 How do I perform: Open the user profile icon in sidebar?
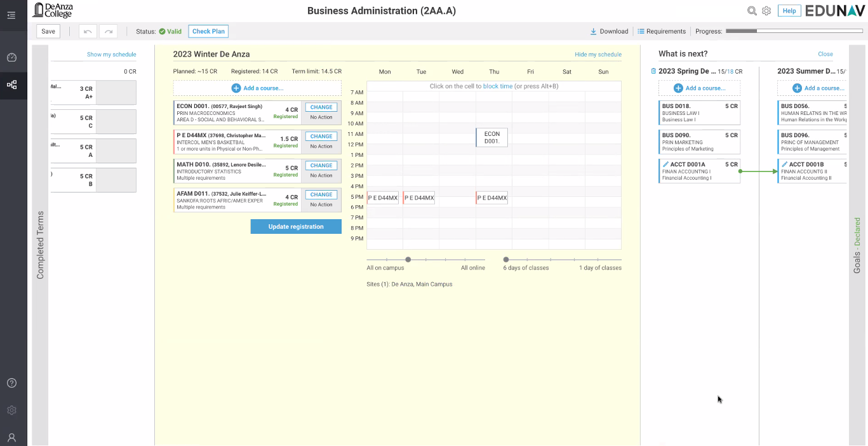11,438
